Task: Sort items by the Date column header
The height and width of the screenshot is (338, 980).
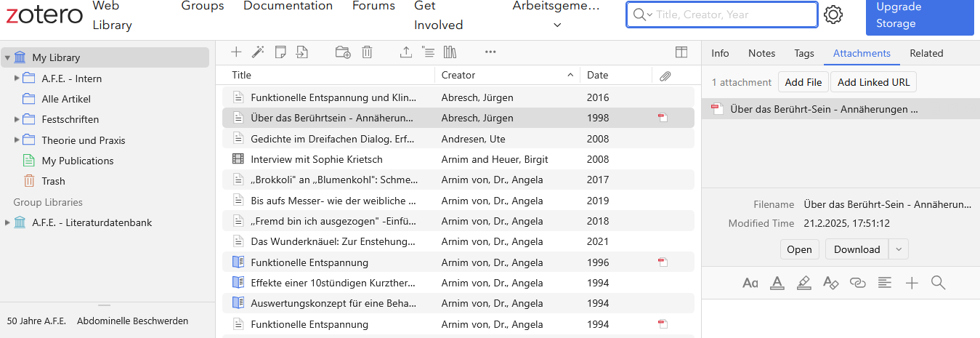Action: point(598,75)
